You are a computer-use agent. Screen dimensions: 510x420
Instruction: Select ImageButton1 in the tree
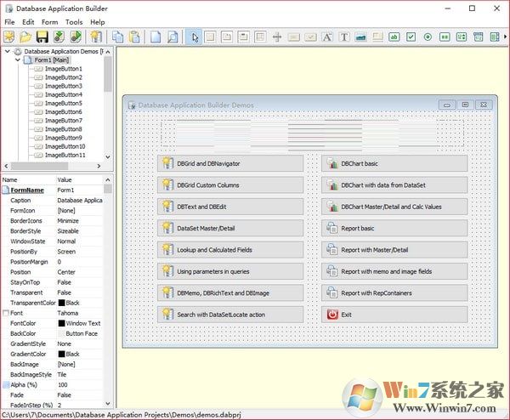pyautogui.click(x=64, y=69)
